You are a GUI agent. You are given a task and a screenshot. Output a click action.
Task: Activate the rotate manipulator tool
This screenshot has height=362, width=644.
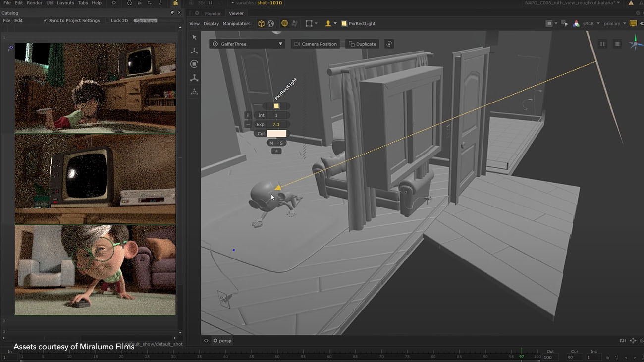tap(194, 64)
